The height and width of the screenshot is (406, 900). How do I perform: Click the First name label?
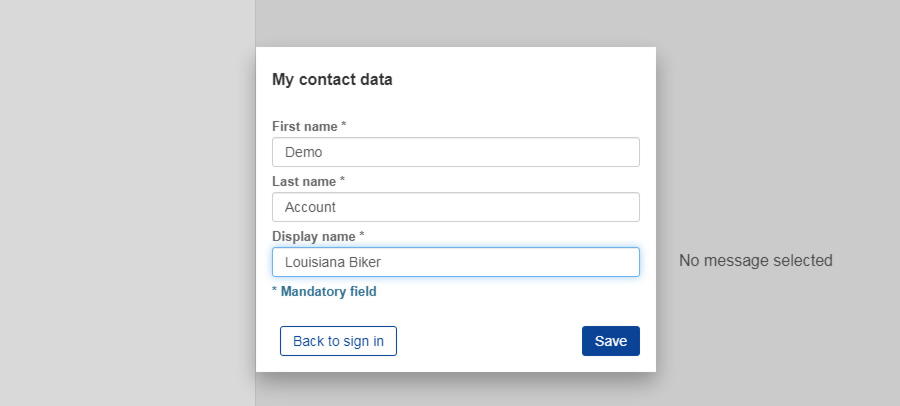304,127
